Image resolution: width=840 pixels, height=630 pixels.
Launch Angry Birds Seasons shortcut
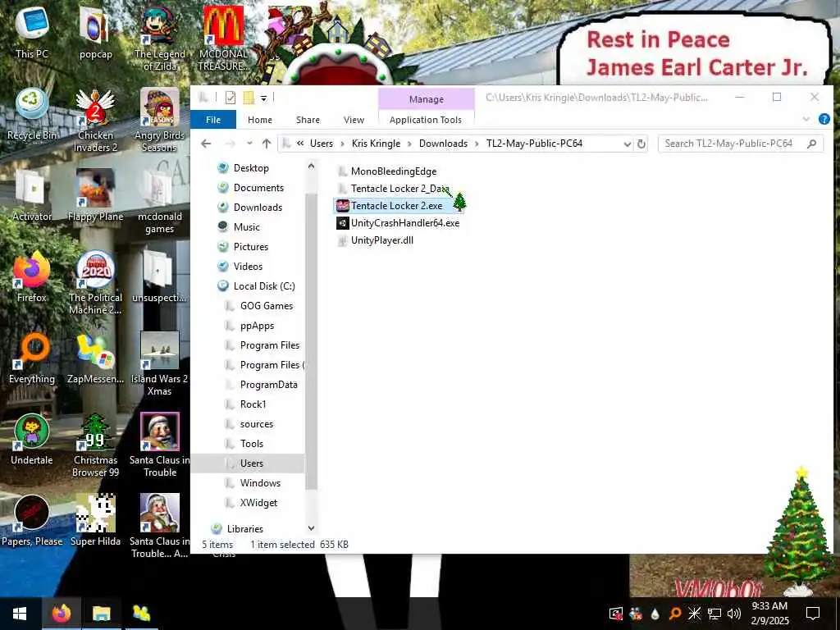(159, 121)
